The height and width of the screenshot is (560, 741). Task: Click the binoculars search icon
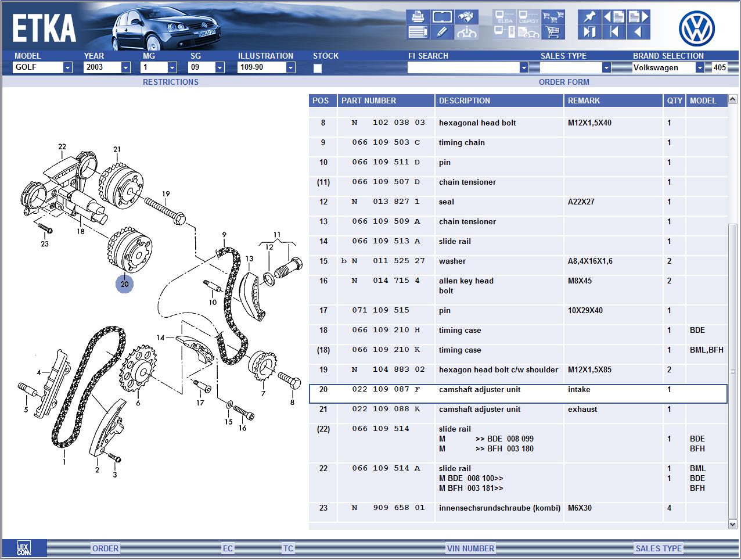click(466, 17)
